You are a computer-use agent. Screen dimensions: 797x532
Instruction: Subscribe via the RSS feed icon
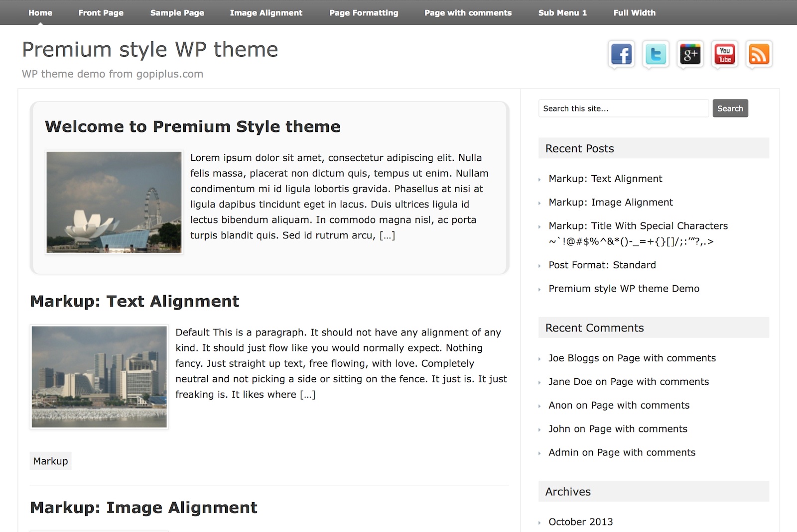pos(759,54)
